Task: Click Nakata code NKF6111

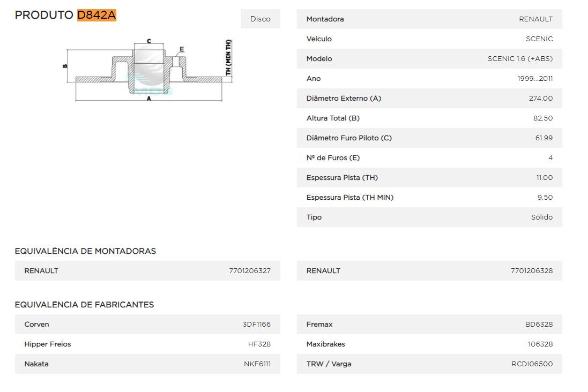Action: point(257,364)
